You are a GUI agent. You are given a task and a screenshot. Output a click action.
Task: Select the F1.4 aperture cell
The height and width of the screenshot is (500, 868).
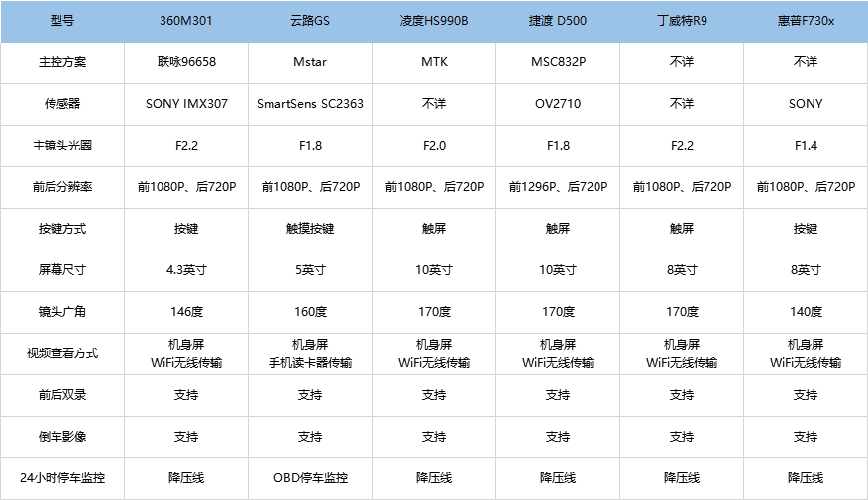806,146
